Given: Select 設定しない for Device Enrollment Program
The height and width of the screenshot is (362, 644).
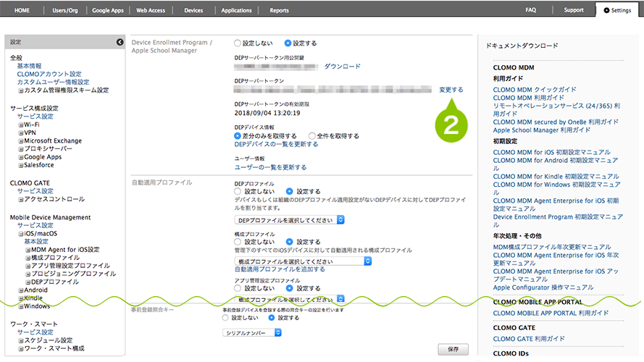Looking at the screenshot, I should pyautogui.click(x=238, y=43).
